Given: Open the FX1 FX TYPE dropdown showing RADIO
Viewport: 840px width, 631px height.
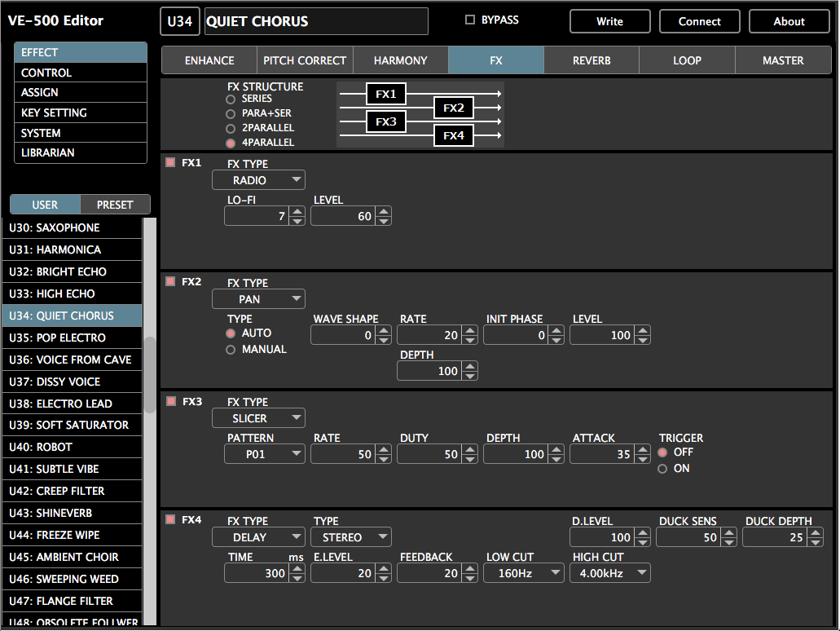Looking at the screenshot, I should click(x=258, y=180).
